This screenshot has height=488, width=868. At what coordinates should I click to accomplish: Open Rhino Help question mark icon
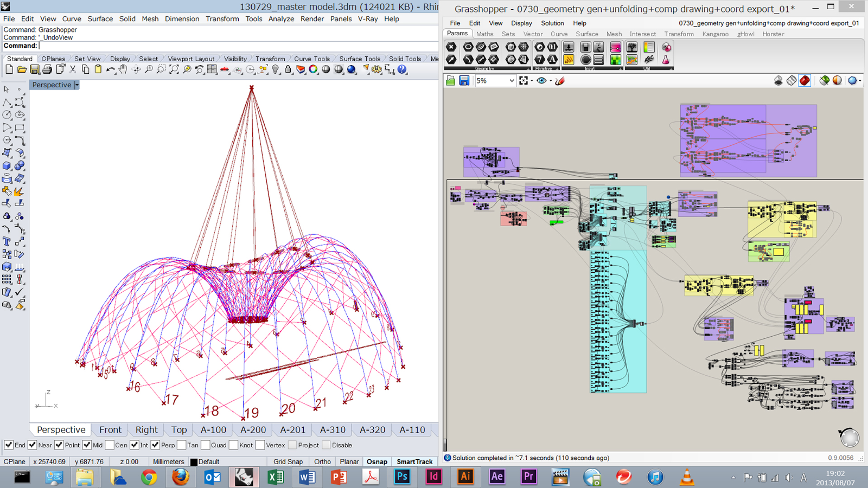(402, 69)
